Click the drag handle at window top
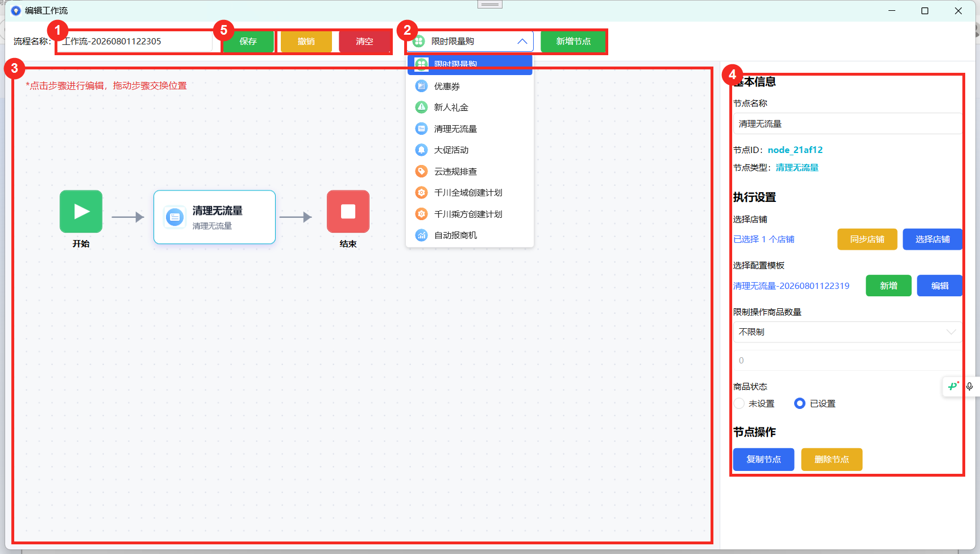Viewport: 980px width, 554px height. click(x=490, y=5)
